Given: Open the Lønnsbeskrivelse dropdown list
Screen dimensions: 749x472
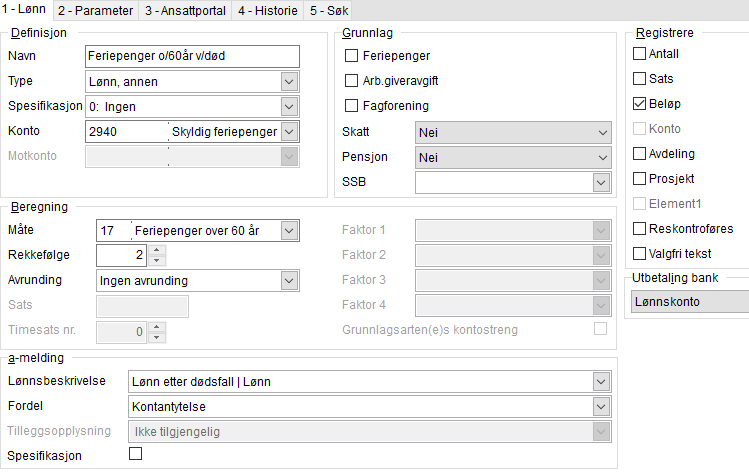Looking at the screenshot, I should (601, 382).
